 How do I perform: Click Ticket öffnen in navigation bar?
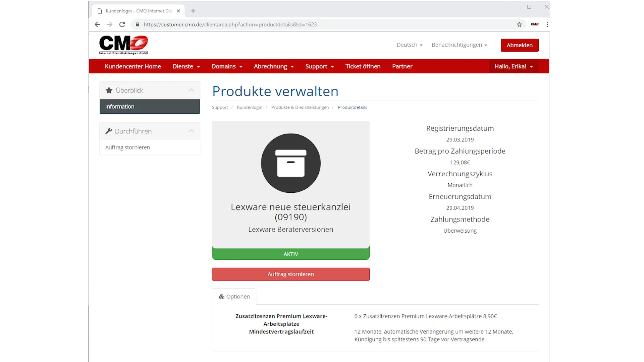363,66
